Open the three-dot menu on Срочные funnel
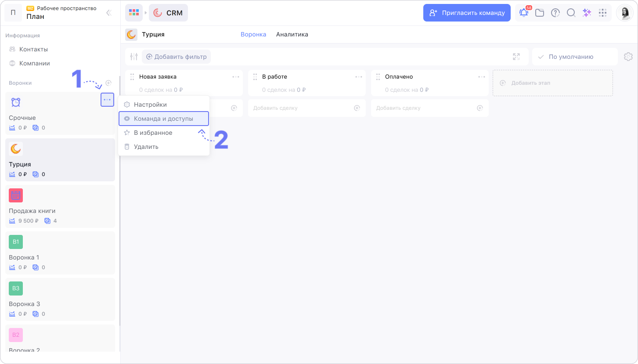This screenshot has width=638, height=364. pos(107,100)
